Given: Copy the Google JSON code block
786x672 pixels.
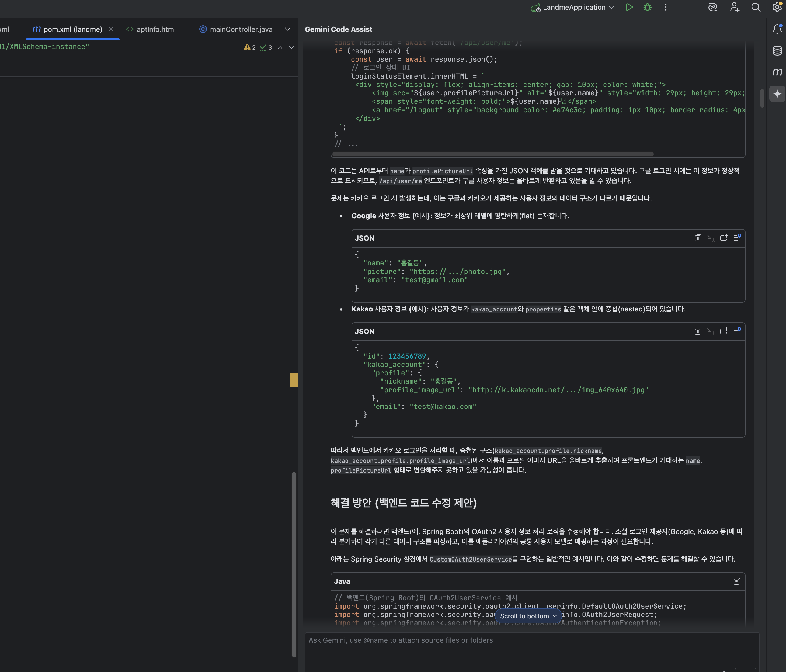Looking at the screenshot, I should tap(698, 238).
